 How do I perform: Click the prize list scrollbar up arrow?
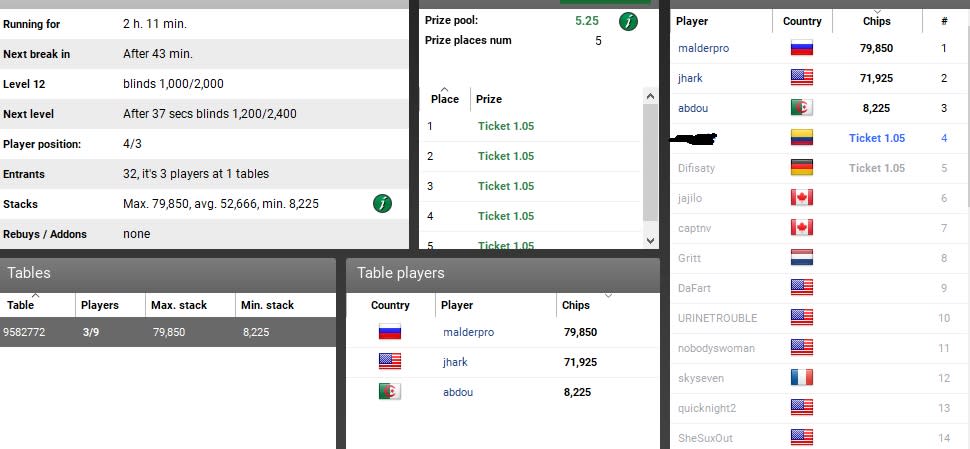pos(650,96)
